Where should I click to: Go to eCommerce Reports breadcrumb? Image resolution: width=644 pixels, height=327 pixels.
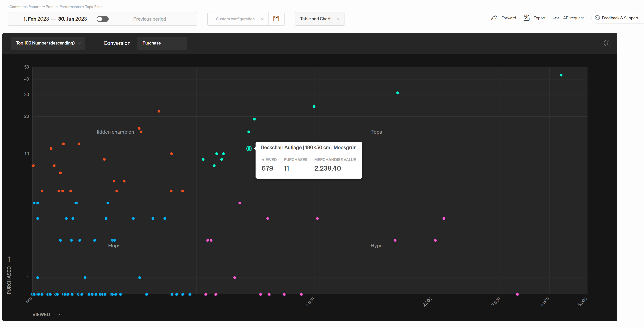(24, 7)
